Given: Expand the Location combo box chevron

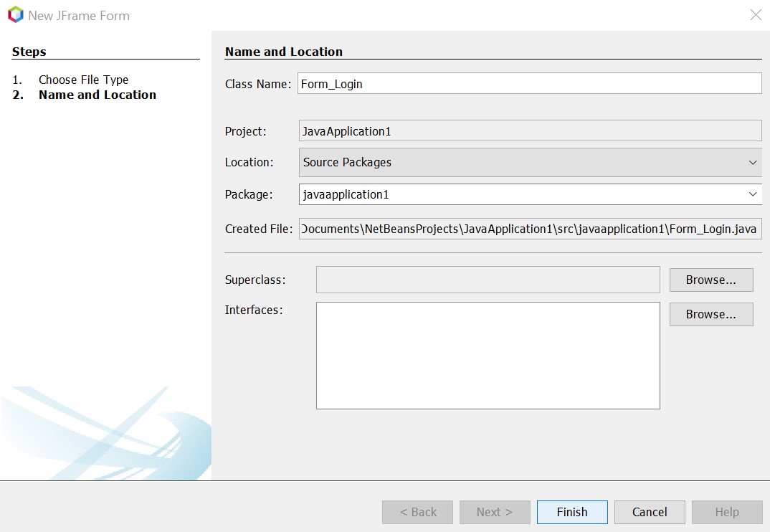Looking at the screenshot, I should click(753, 162).
